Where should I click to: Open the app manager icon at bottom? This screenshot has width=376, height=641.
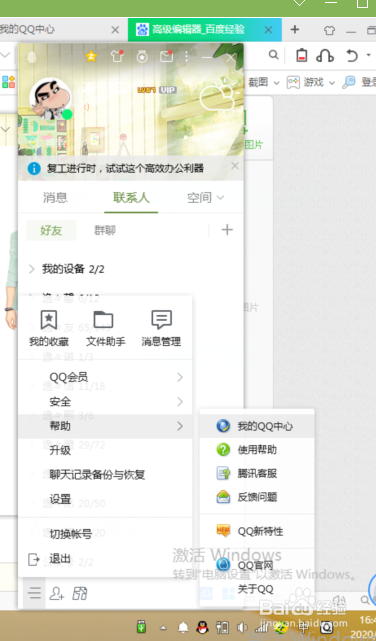[x=80, y=593]
